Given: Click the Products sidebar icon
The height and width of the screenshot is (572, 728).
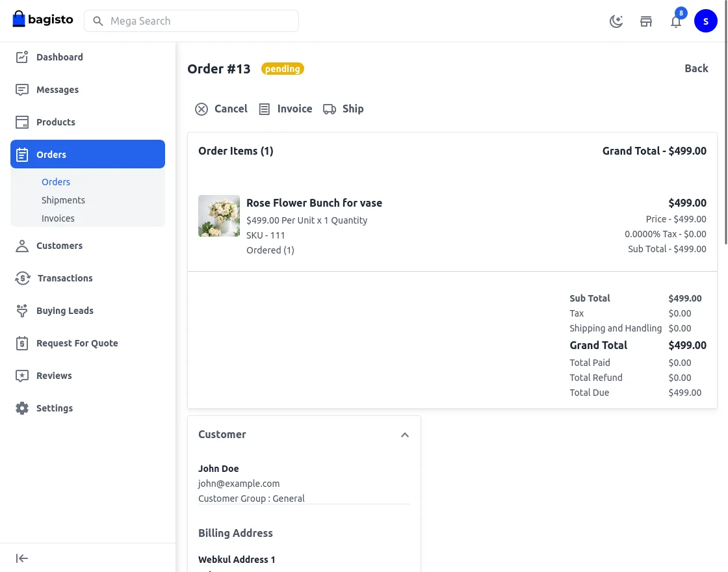Looking at the screenshot, I should (x=22, y=122).
